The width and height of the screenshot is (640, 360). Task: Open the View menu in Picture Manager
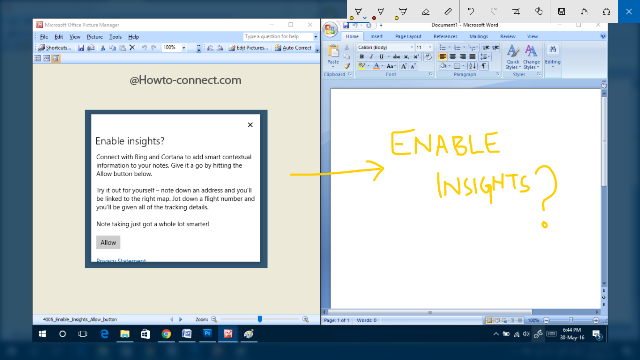coord(75,37)
